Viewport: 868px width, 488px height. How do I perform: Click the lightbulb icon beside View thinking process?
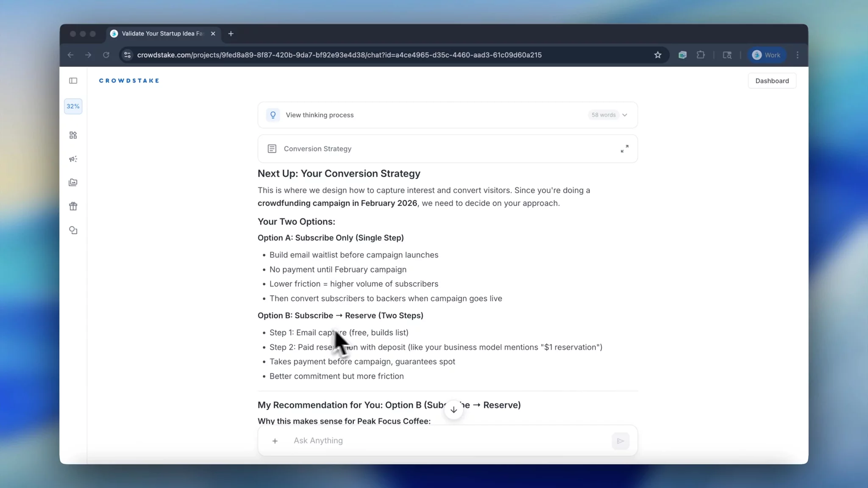click(273, 115)
